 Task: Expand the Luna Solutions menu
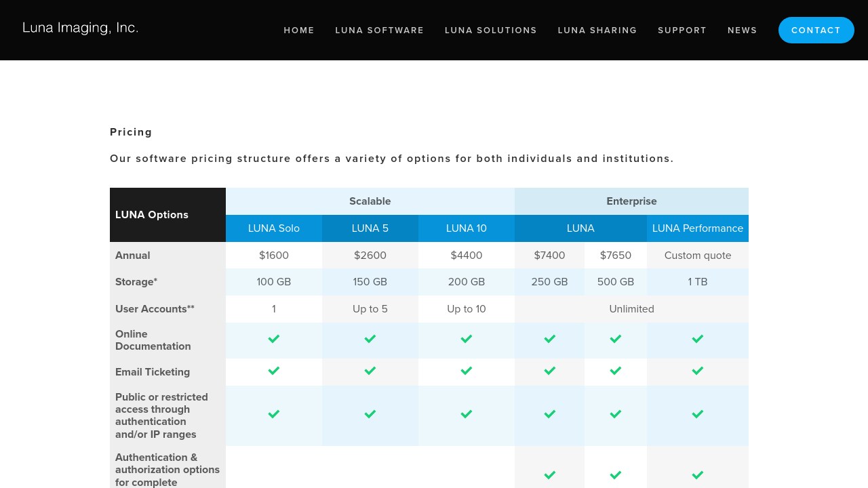(x=491, y=30)
